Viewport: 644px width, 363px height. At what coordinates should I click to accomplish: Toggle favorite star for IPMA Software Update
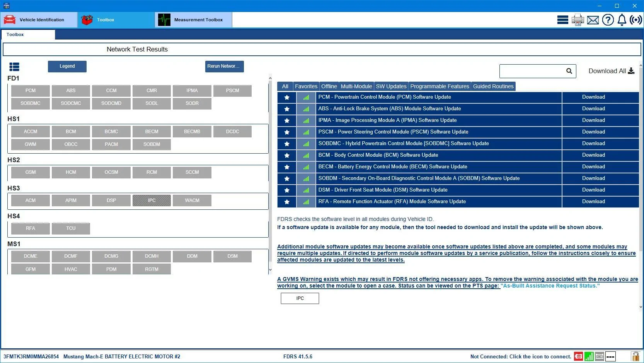(287, 121)
